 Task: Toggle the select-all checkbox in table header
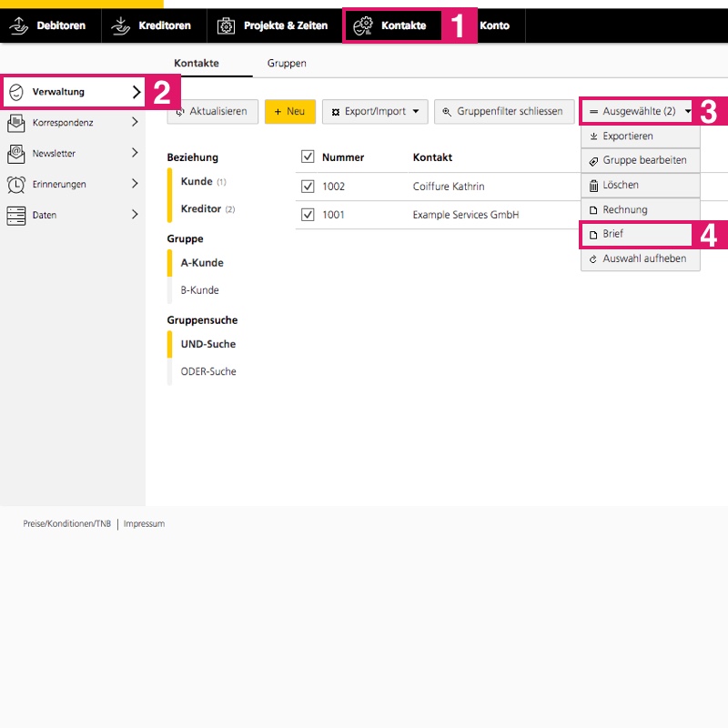coord(308,157)
